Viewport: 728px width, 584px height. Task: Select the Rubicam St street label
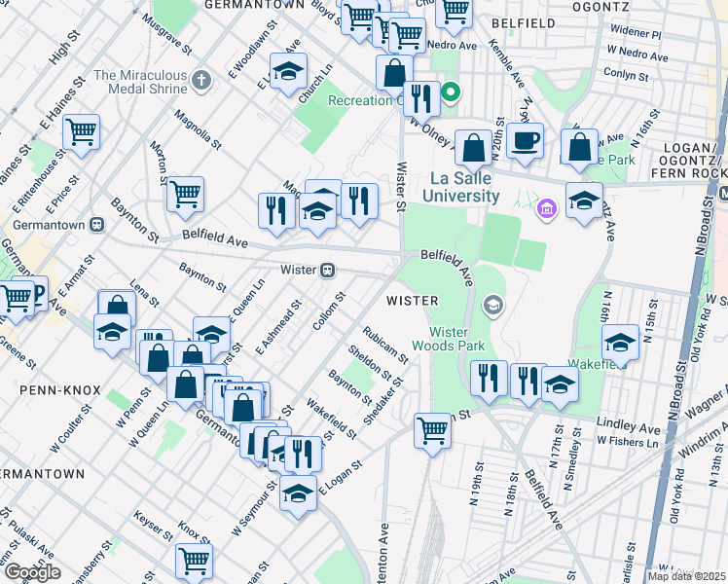[x=385, y=345]
